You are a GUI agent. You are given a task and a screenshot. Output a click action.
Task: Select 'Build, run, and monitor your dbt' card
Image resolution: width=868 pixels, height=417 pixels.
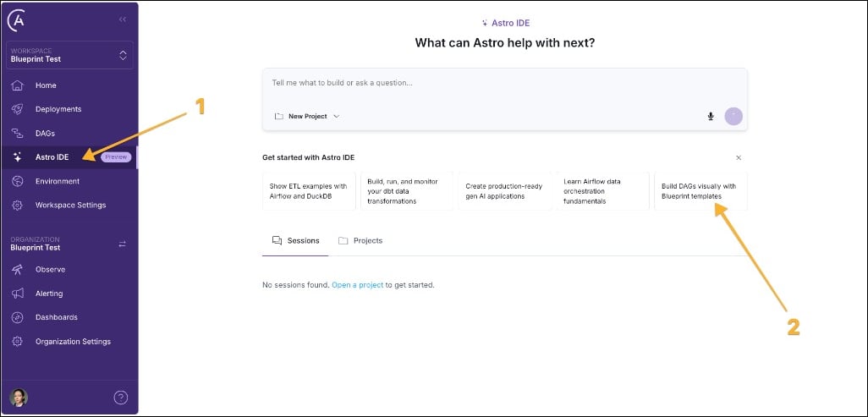tap(407, 191)
